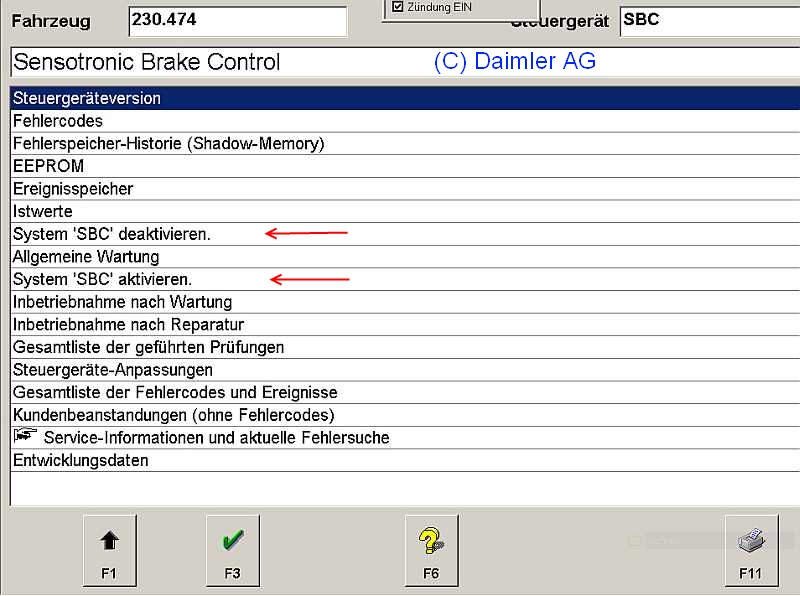This screenshot has width=800, height=596.
Task: Select Steuergeräteversion entry
Action: tap(87, 98)
